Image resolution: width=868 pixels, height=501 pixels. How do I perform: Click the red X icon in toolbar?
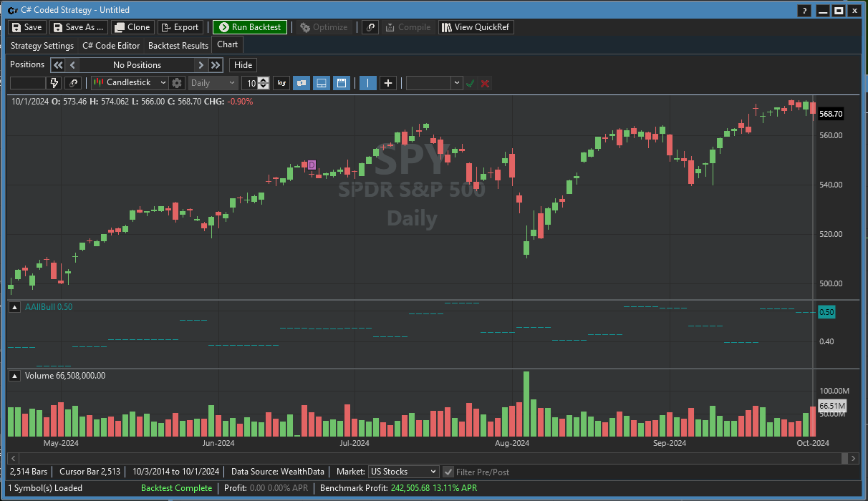pyautogui.click(x=486, y=83)
